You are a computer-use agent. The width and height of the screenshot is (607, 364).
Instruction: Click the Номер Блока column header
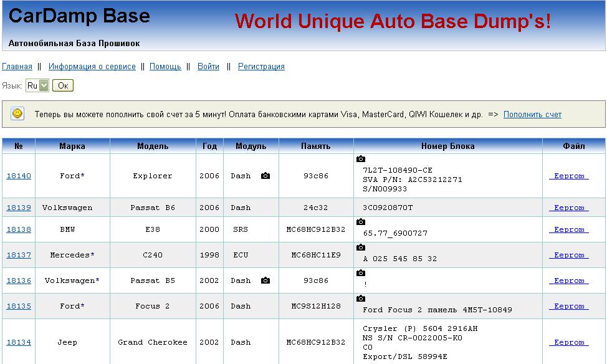(448, 146)
